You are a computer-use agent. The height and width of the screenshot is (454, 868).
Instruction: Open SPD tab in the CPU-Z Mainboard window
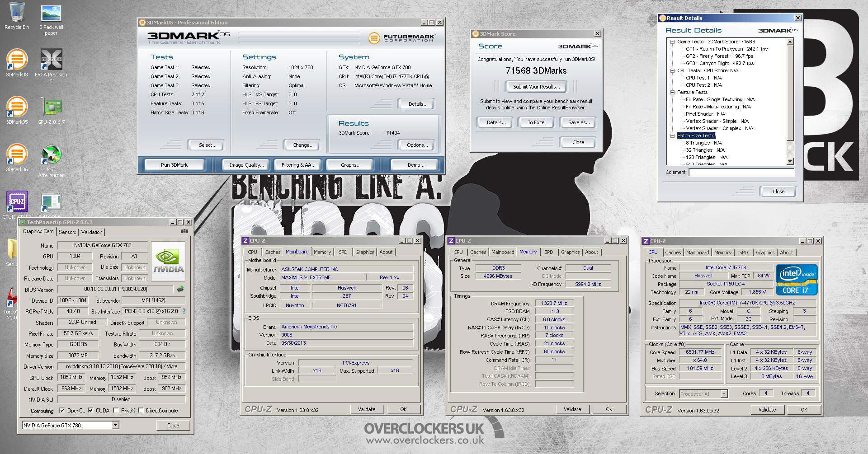tap(343, 252)
